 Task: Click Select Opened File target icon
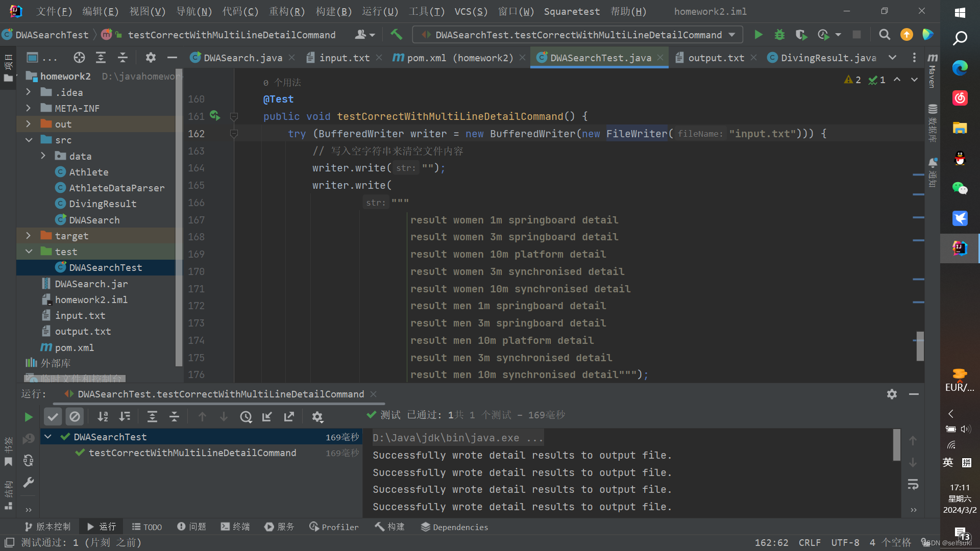(x=79, y=58)
